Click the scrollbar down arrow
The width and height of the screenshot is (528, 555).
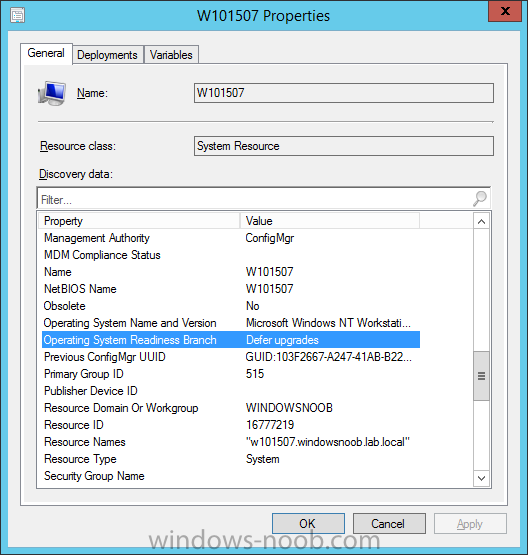(x=481, y=478)
